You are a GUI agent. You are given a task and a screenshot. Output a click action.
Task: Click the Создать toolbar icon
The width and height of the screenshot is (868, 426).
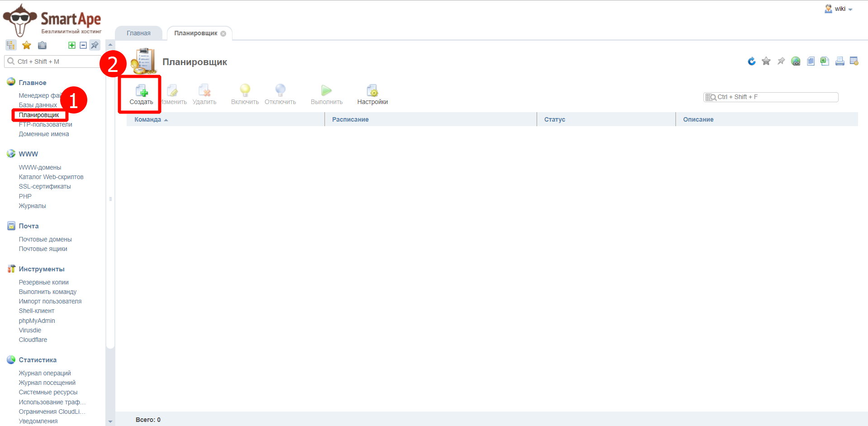[142, 94]
